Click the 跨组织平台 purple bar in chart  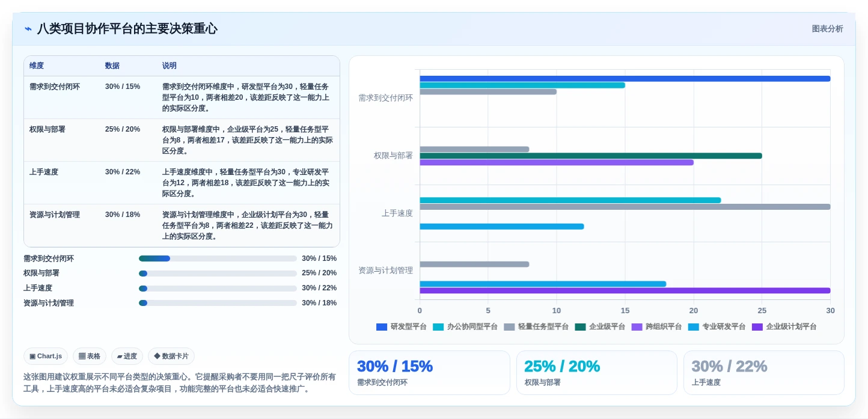[556, 162]
